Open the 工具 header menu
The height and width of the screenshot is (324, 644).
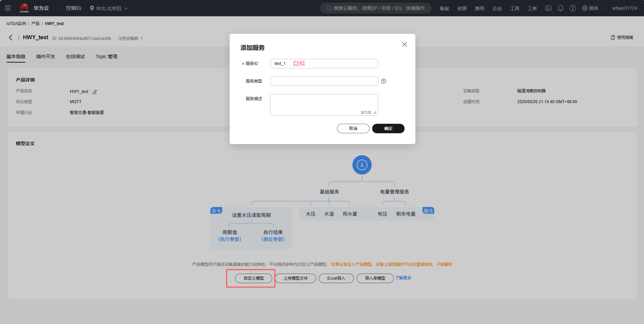(515, 8)
